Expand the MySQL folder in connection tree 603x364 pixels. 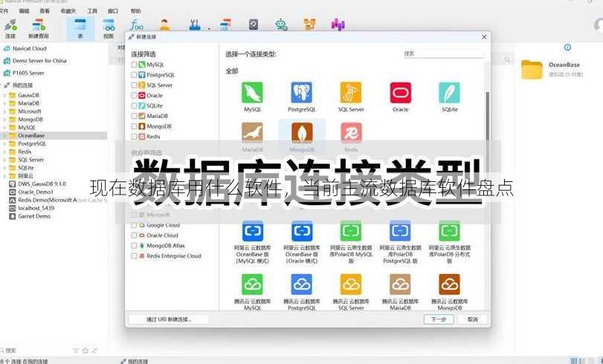coord(4,127)
